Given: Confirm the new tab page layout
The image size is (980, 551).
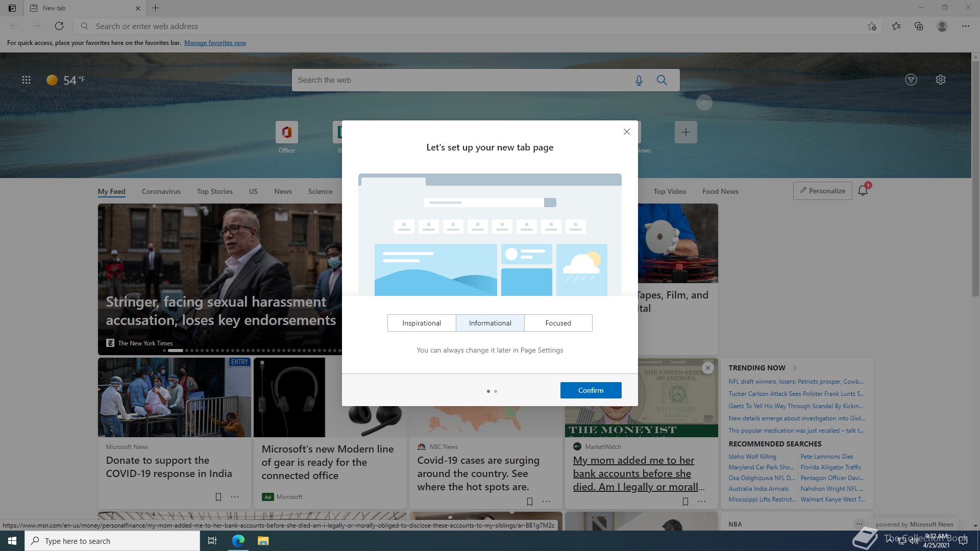Looking at the screenshot, I should click(x=591, y=390).
